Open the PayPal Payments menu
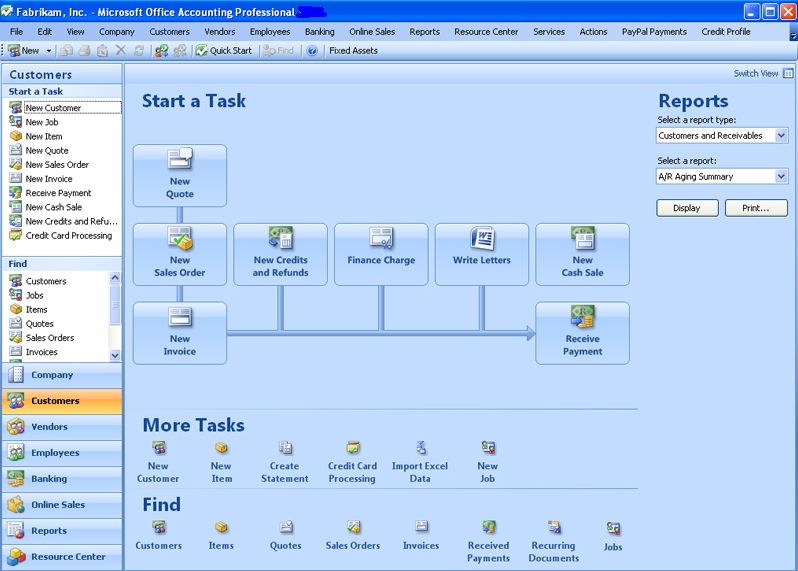The image size is (798, 571). click(x=654, y=32)
